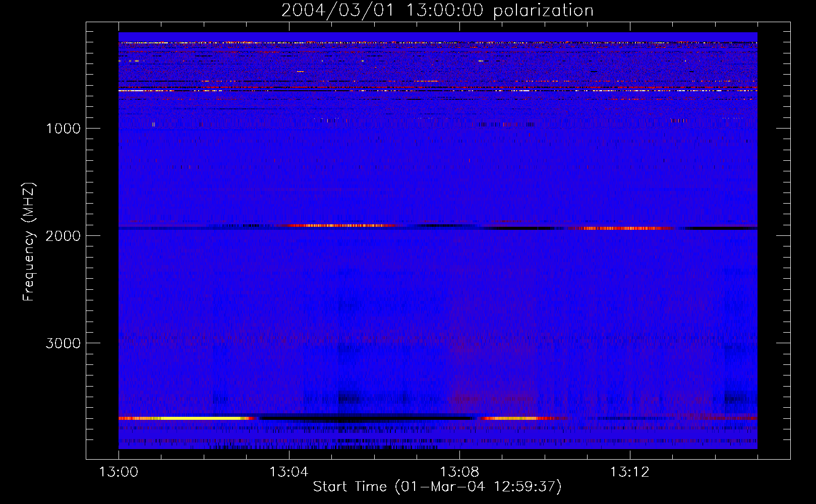
Task: Click the plot title '2004/03/01 13:00:00 polarization'
Action: 437,11
